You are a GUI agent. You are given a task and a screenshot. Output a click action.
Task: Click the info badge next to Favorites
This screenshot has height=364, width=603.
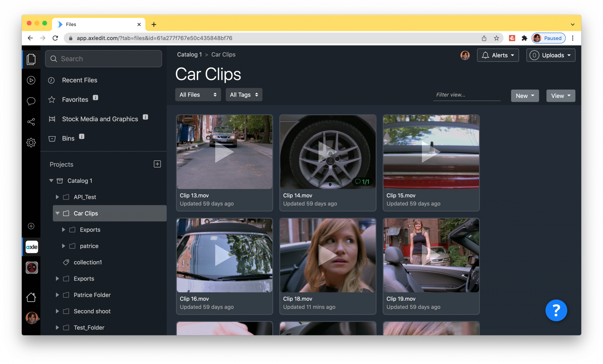click(95, 97)
